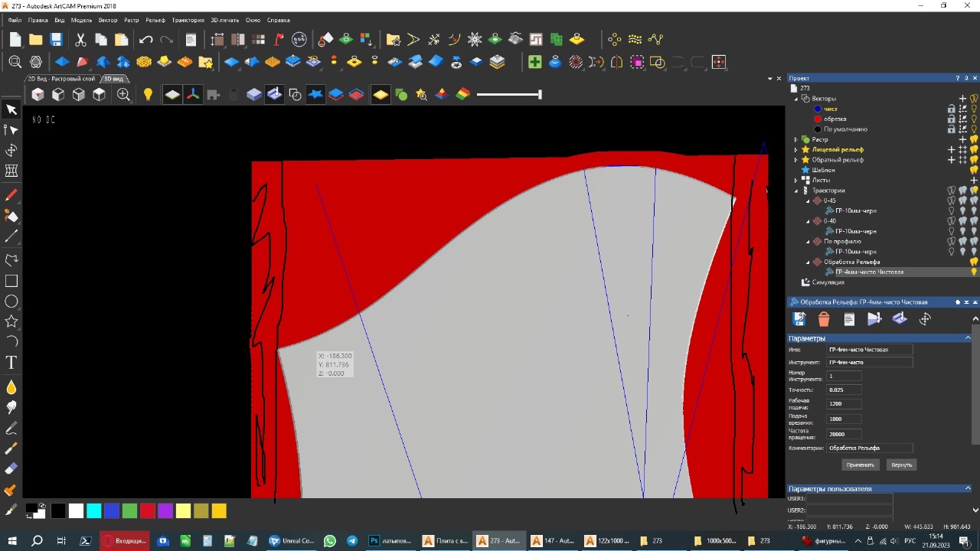Viewport: 980px width, 551px height.
Task: Select the Flood Fill bucket tool
Action: tap(11, 217)
